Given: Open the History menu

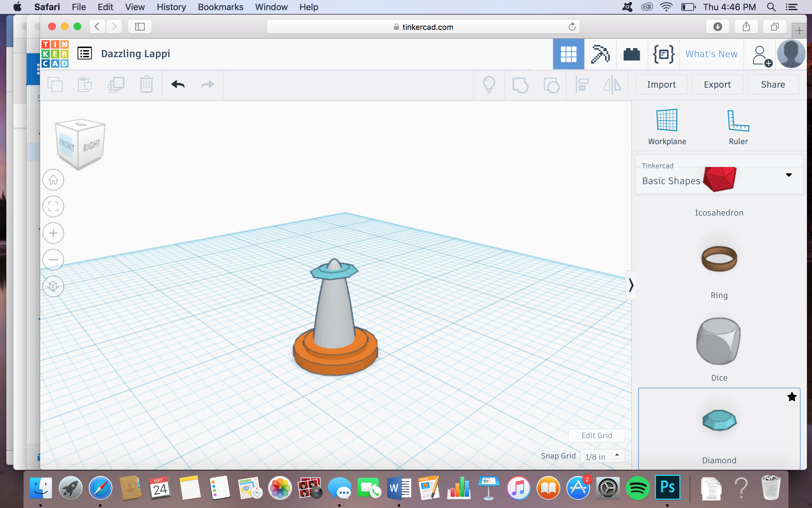Looking at the screenshot, I should pyautogui.click(x=171, y=7).
